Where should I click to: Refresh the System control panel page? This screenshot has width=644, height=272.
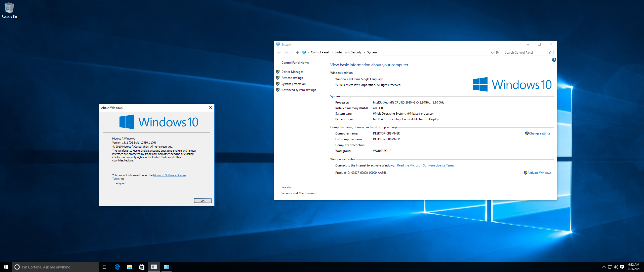497,53
